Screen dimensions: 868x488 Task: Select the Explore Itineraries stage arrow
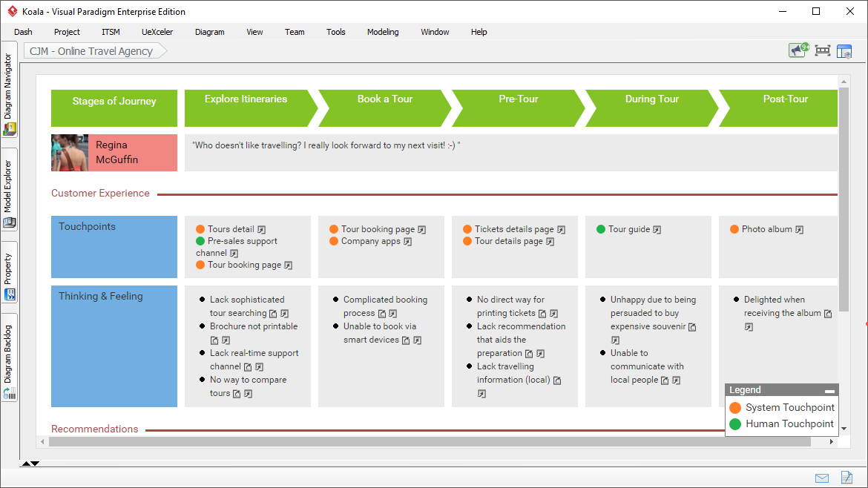[251, 108]
